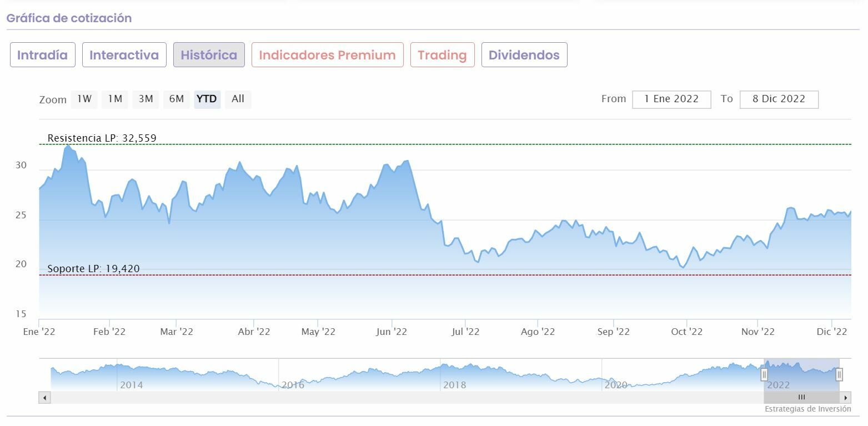This screenshot has width=868, height=426.
Task: Click the right range selector handle
Action: 839,375
